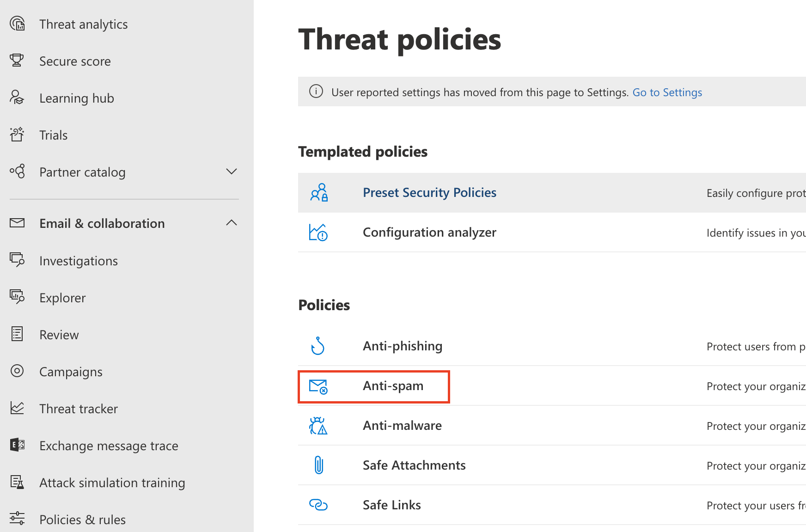Click the Go to Settings link
806x532 pixels.
pyautogui.click(x=667, y=92)
